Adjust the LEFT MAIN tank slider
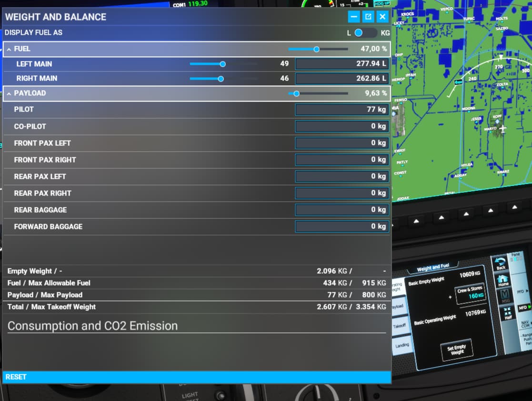The image size is (532, 401). point(223,64)
